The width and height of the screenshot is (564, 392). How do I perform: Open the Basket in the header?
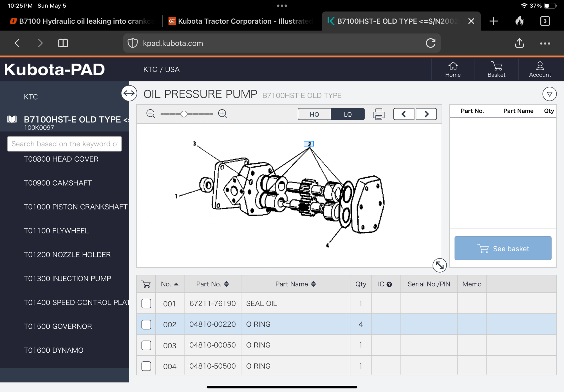[496, 69]
